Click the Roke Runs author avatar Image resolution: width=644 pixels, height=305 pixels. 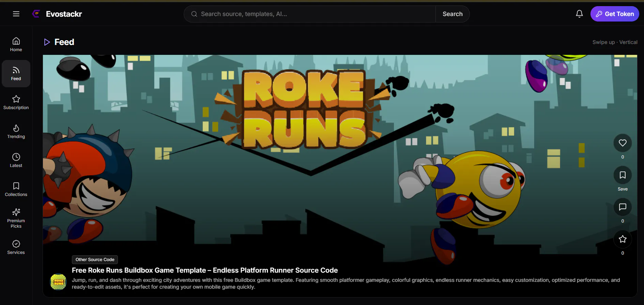tap(59, 282)
